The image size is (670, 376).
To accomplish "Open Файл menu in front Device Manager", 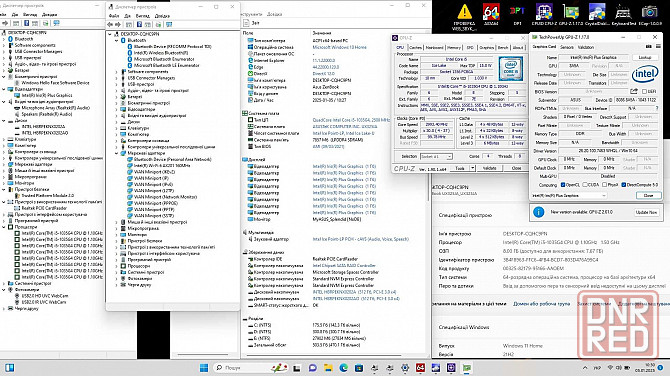I will (114, 16).
